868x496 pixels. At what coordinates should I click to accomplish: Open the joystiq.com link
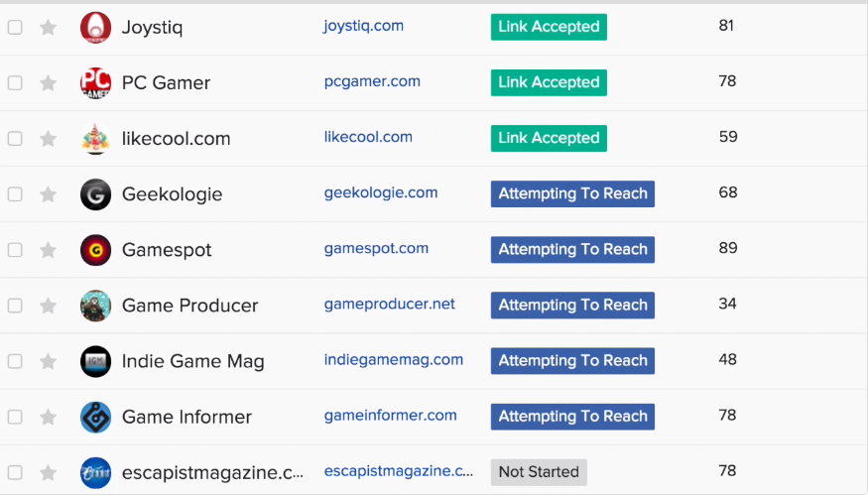pos(364,26)
